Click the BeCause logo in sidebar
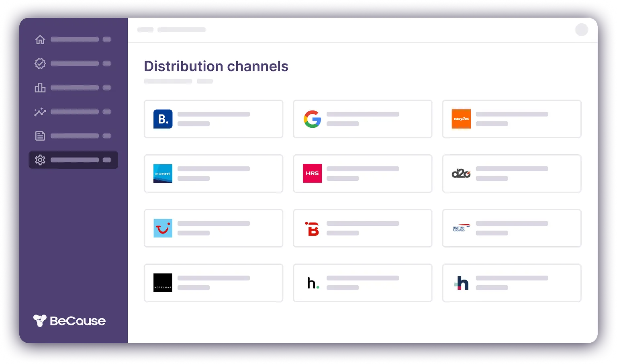This screenshot has width=617, height=364. (x=69, y=321)
